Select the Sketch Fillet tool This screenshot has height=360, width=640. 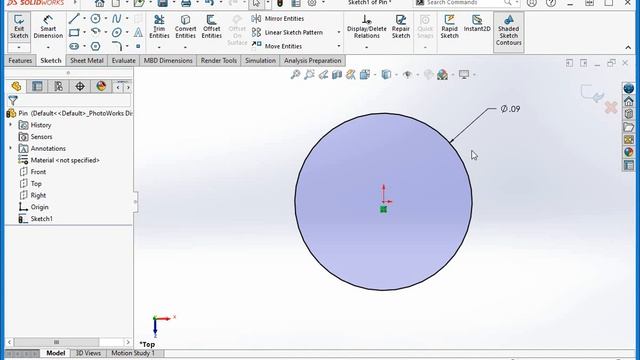coord(117,46)
